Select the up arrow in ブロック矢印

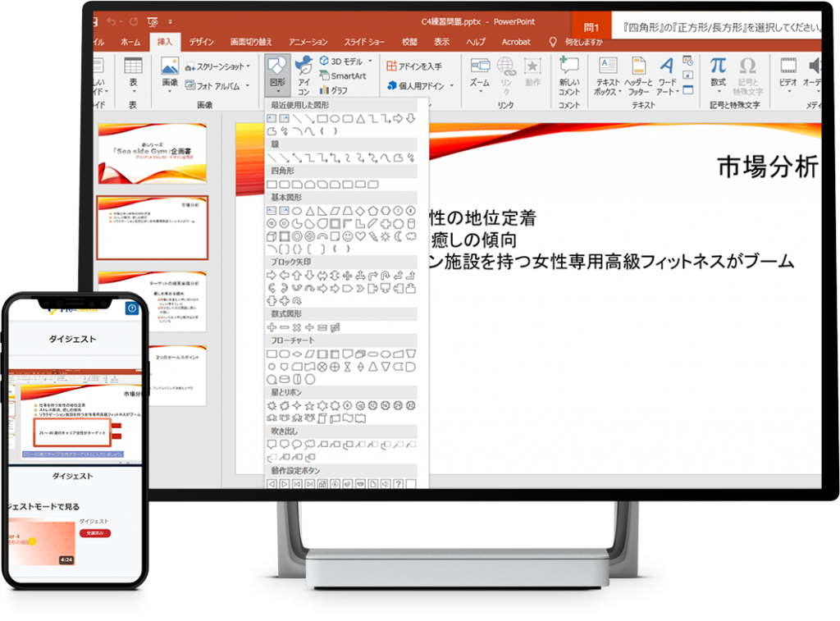[x=297, y=276]
